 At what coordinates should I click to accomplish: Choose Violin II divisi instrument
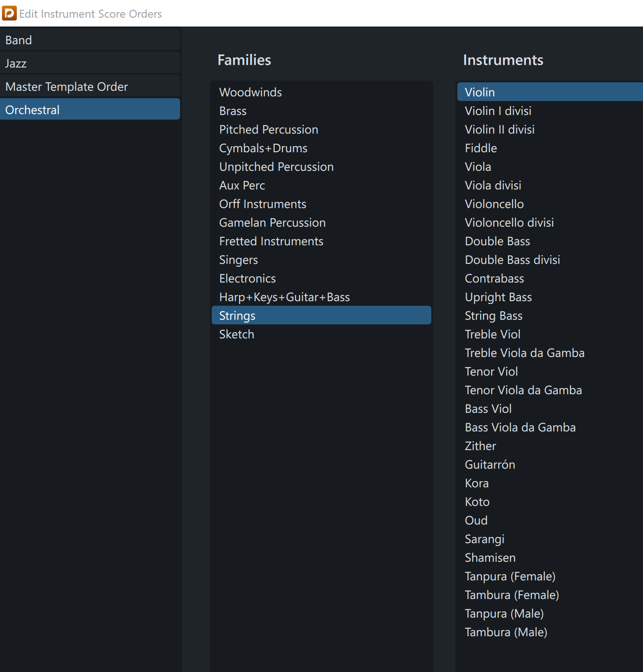pyautogui.click(x=499, y=130)
